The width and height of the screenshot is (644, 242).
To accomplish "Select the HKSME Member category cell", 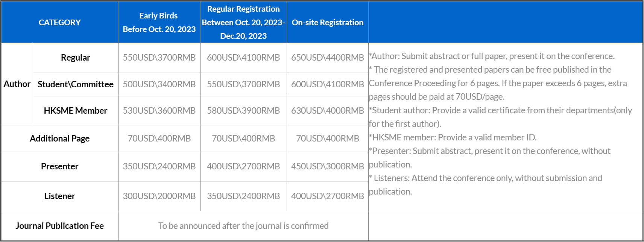I will [x=75, y=111].
